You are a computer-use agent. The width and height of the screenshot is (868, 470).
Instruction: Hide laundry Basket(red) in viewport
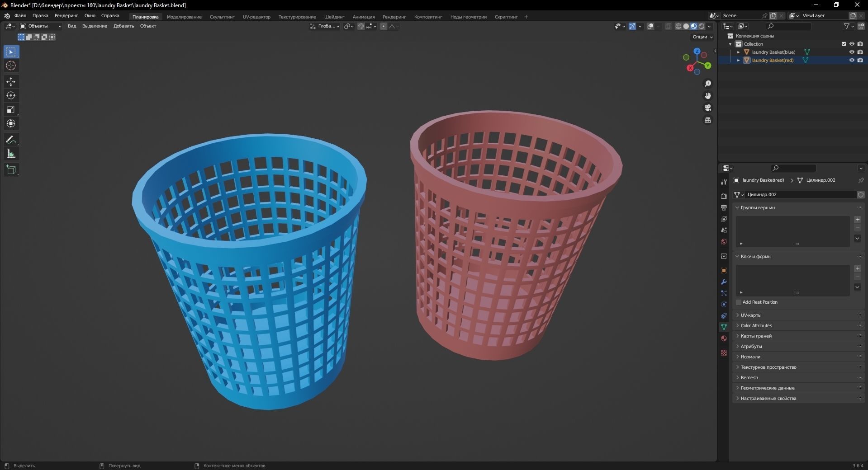click(x=852, y=60)
